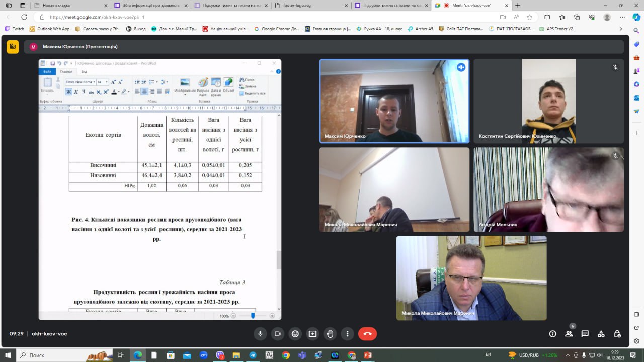
Task: Open the Meet activities panel
Action: [x=601, y=333]
